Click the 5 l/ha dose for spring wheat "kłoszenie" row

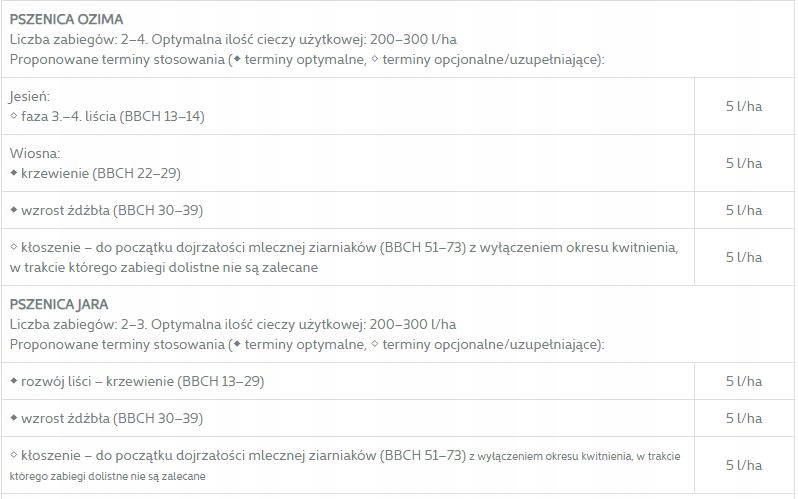click(x=744, y=465)
